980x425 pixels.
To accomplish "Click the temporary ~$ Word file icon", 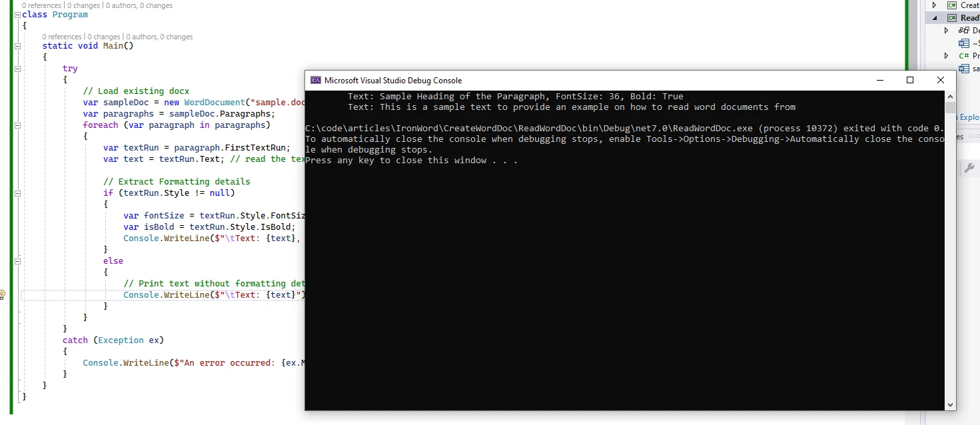I will click(964, 43).
